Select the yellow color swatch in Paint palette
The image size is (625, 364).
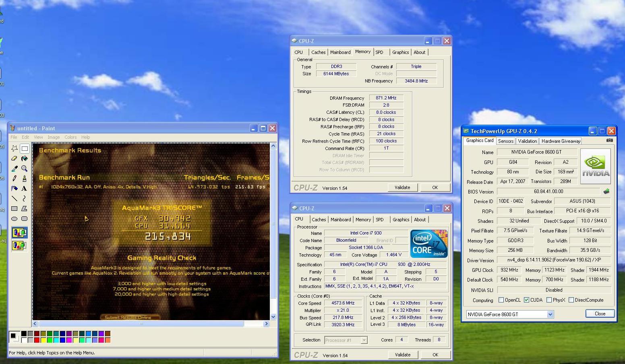(43, 340)
